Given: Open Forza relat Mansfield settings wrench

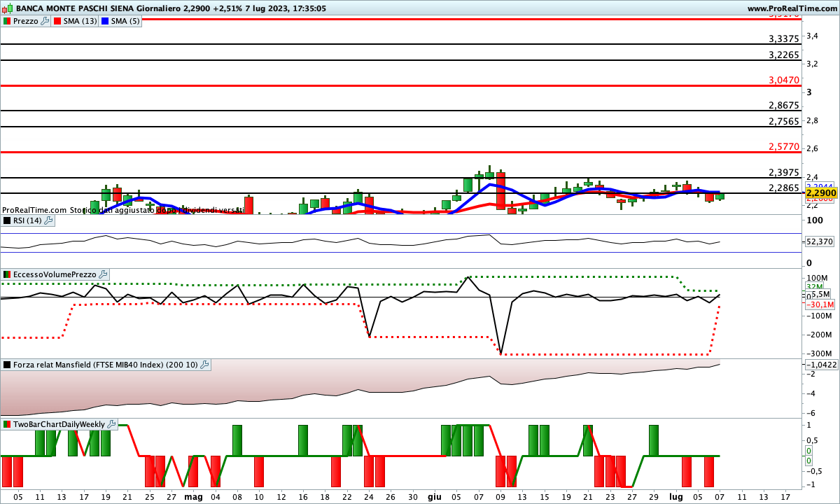Looking at the screenshot, I should click(x=204, y=365).
